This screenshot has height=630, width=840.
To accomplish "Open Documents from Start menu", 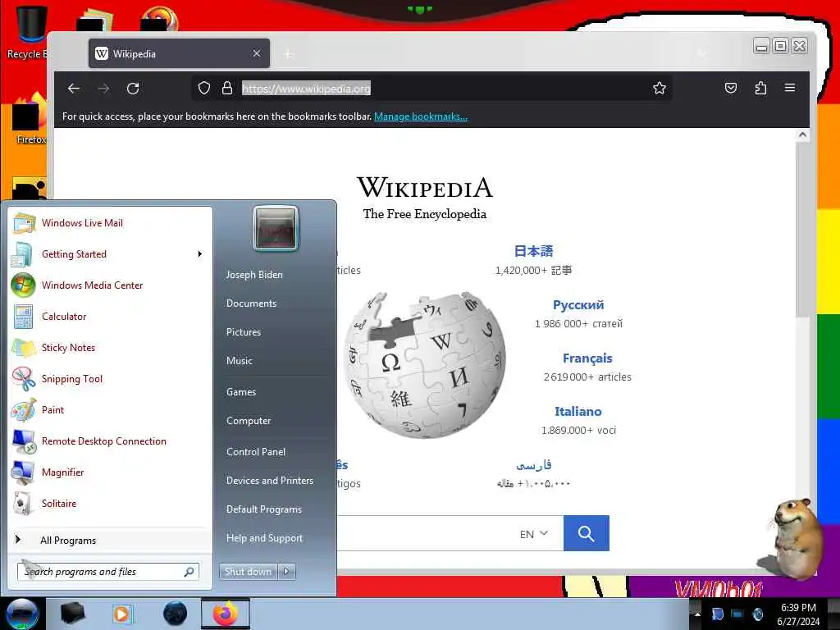I will coord(251,304).
